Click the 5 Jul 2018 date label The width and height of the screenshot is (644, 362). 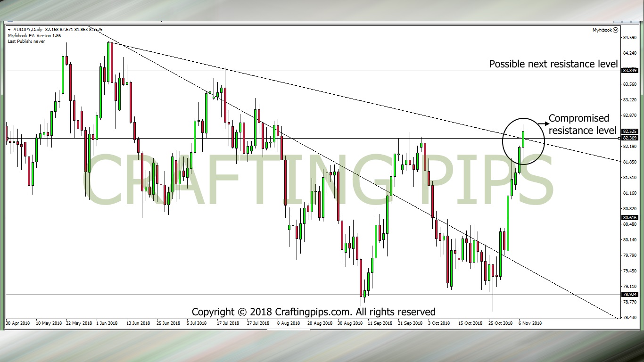coord(197,323)
